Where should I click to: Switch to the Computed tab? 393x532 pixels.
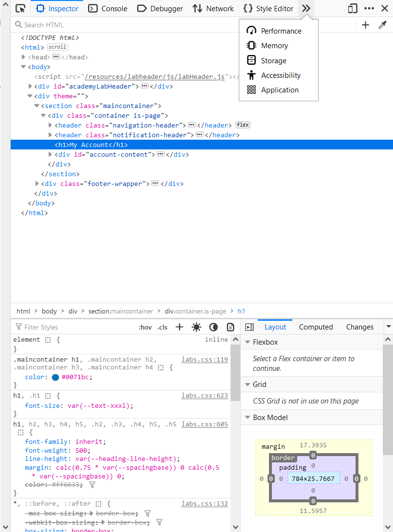[x=316, y=327]
